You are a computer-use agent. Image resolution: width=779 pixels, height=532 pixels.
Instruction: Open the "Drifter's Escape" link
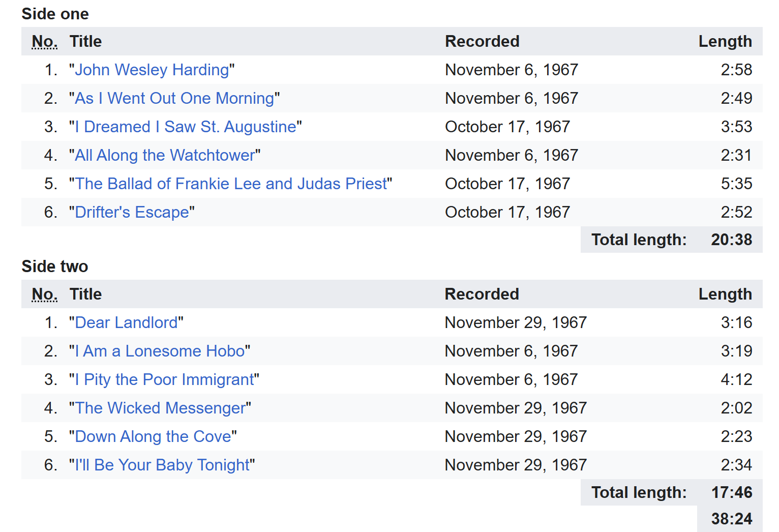click(132, 212)
